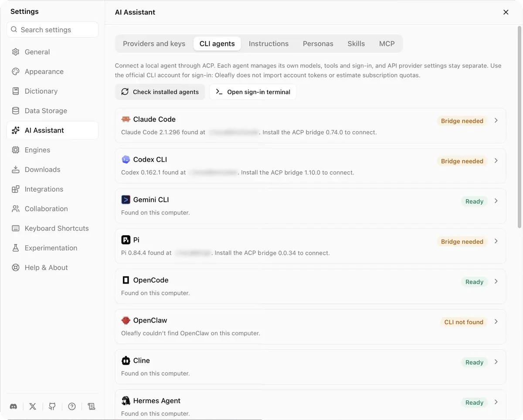Open the GitHub link icon
The height and width of the screenshot is (420, 523).
[52, 406]
